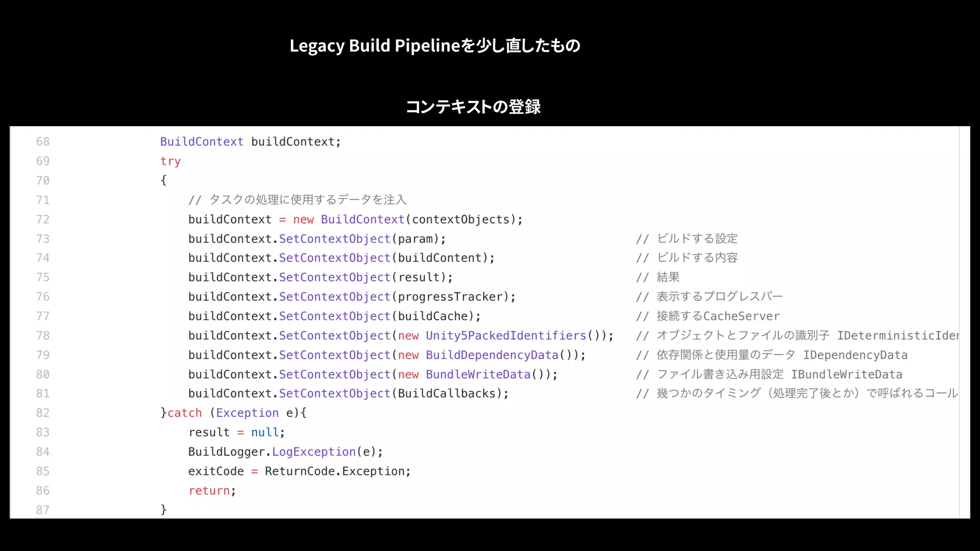
Task: Click 'ReturnCode.Exception' value
Action: 334,471
